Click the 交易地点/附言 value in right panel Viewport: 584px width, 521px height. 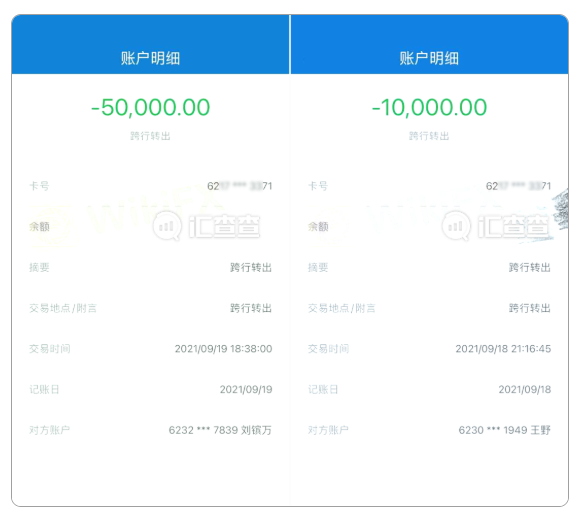click(530, 308)
